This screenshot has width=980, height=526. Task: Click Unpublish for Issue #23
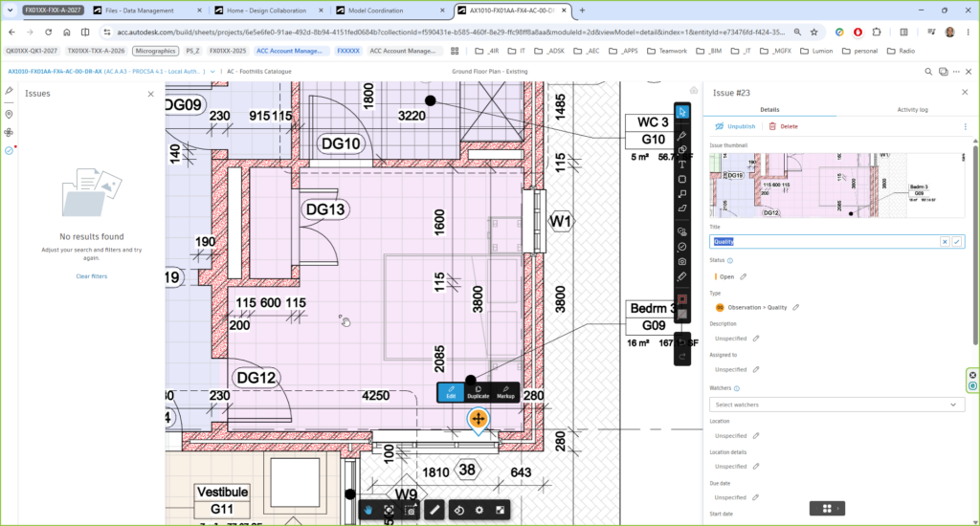736,126
